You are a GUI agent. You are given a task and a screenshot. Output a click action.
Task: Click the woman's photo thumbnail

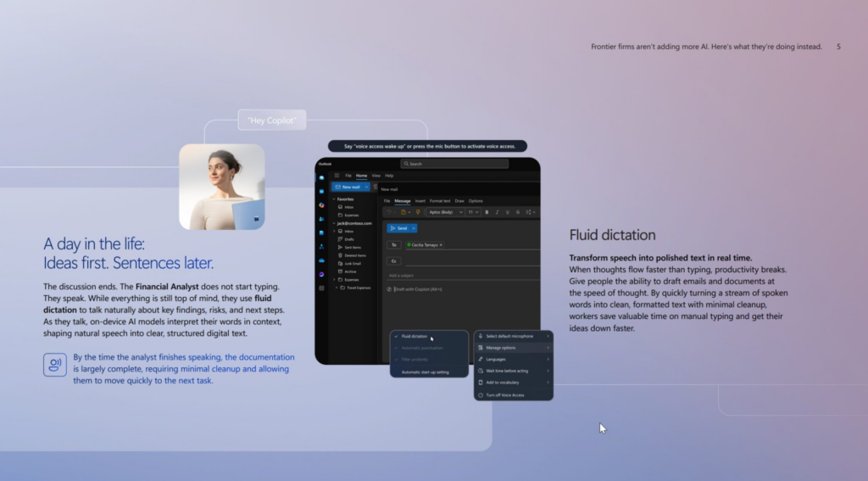coord(222,187)
